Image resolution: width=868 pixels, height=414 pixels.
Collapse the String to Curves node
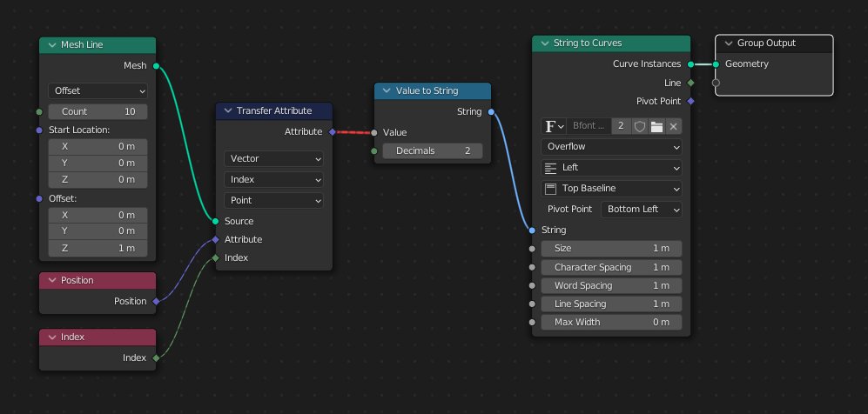pos(545,43)
